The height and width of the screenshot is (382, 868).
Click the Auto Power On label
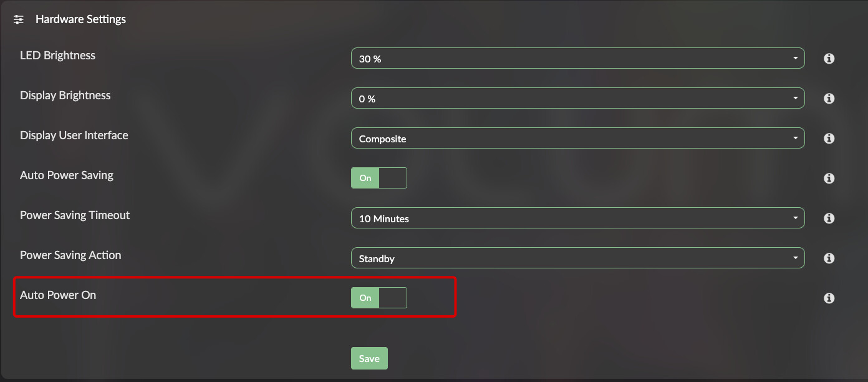pyautogui.click(x=58, y=295)
